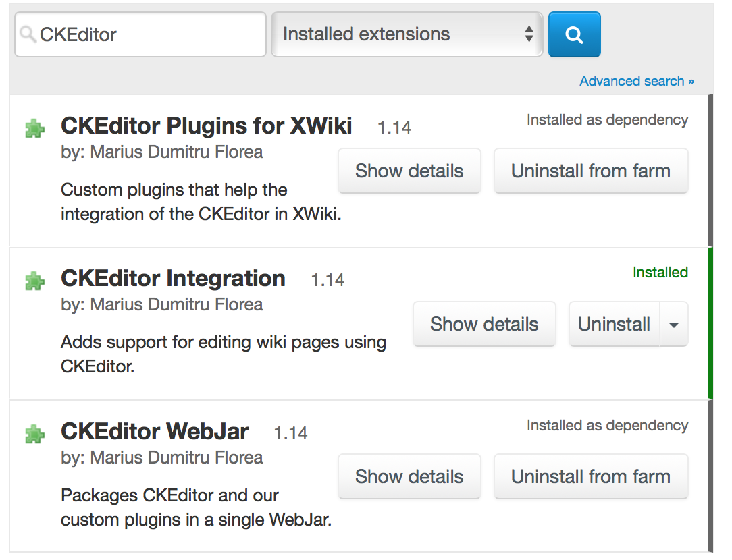Open the Installed extensions dropdown
The width and height of the screenshot is (732, 560).
(x=407, y=34)
